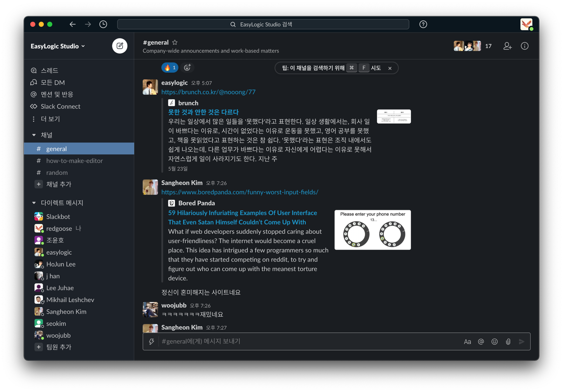Open the j han direct message
The width and height of the screenshot is (563, 392).
coord(79,276)
